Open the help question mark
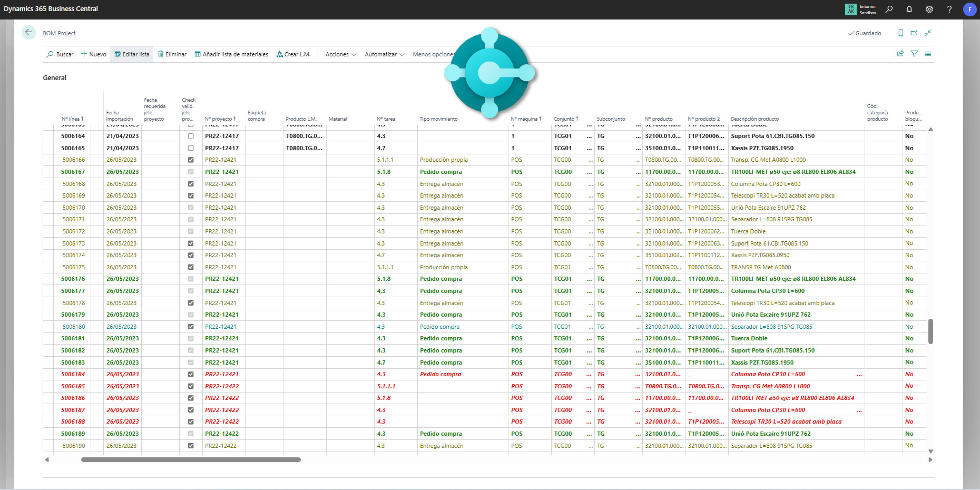 point(949,9)
